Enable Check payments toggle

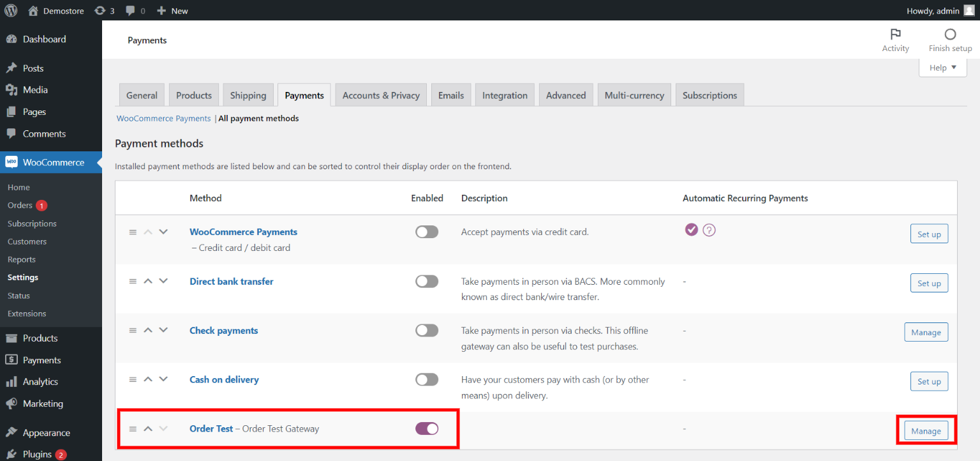[x=427, y=331]
